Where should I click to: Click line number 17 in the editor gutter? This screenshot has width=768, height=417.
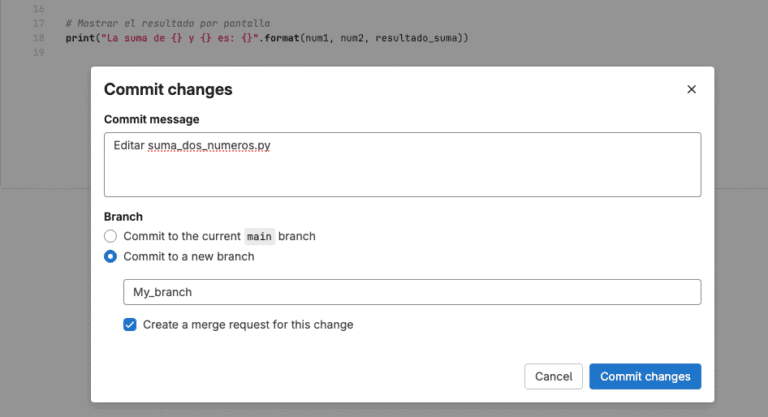point(39,23)
